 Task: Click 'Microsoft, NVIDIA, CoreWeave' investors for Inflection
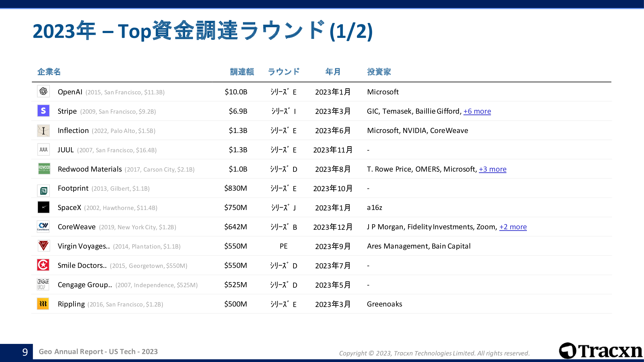(x=418, y=130)
